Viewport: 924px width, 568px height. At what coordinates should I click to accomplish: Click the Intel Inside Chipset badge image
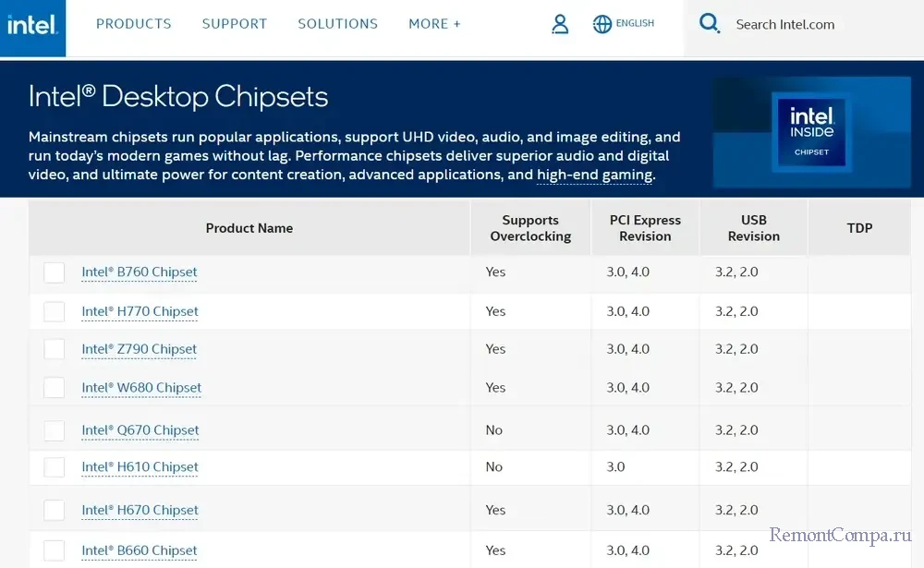(810, 132)
